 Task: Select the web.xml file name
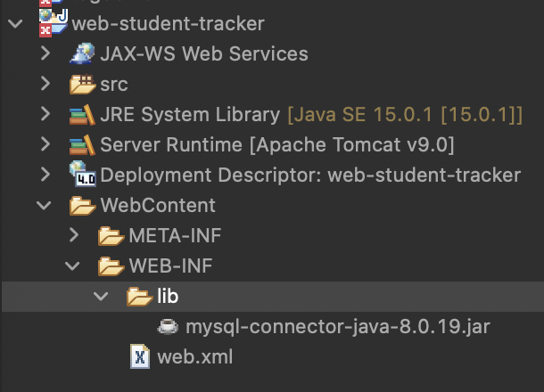(195, 356)
